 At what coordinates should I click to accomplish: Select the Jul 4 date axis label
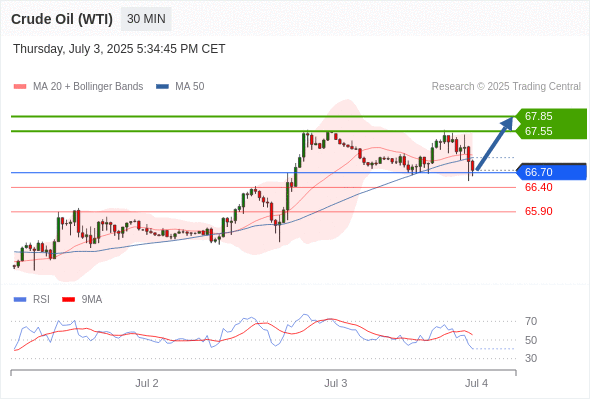click(476, 383)
